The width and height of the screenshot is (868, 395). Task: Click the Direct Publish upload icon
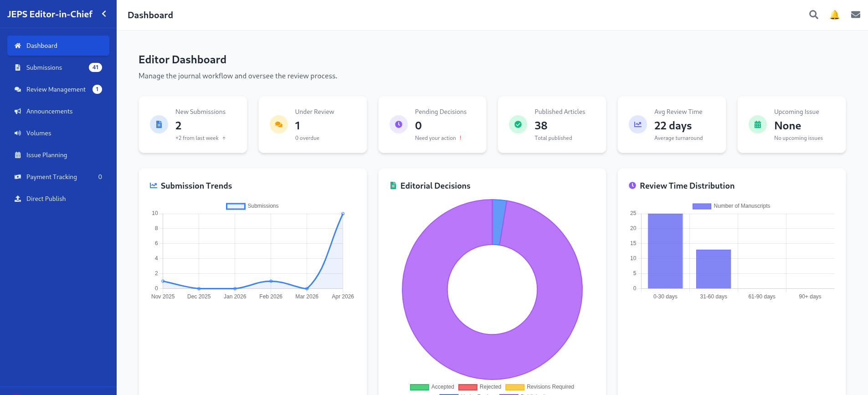click(18, 199)
